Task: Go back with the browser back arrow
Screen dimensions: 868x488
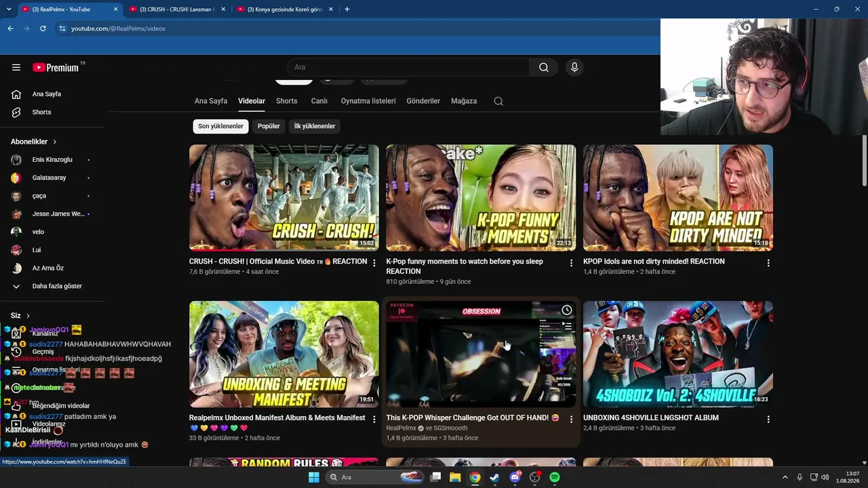Action: [x=10, y=28]
